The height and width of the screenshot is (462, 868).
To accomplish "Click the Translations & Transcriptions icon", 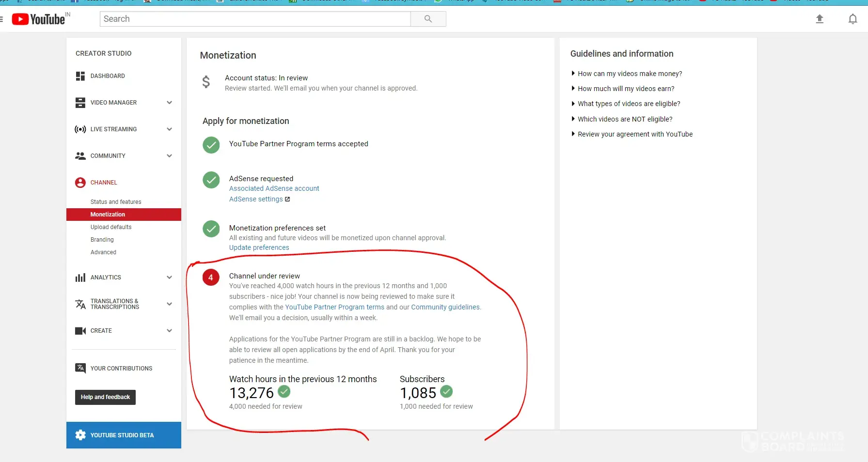I will (x=80, y=304).
